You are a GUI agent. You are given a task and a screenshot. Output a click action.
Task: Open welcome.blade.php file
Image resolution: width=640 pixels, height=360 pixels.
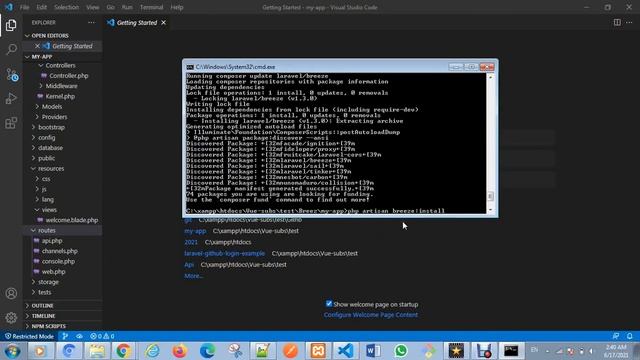[72, 220]
